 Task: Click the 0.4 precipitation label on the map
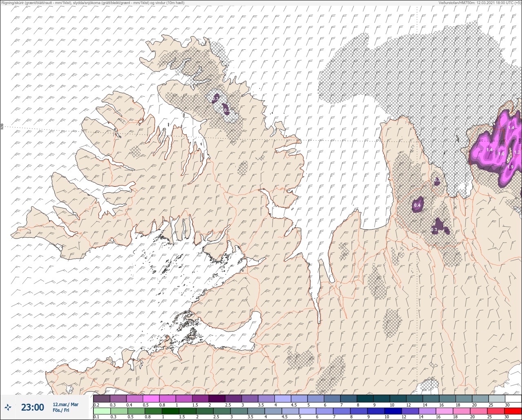point(417,205)
